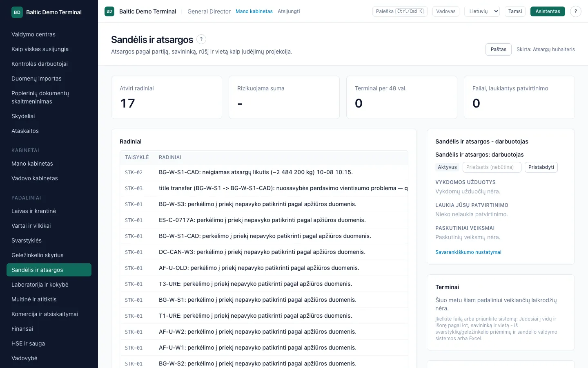Image resolution: width=588 pixels, height=368 pixels.
Task: Click the Atsijungti logout link
Action: tap(289, 11)
